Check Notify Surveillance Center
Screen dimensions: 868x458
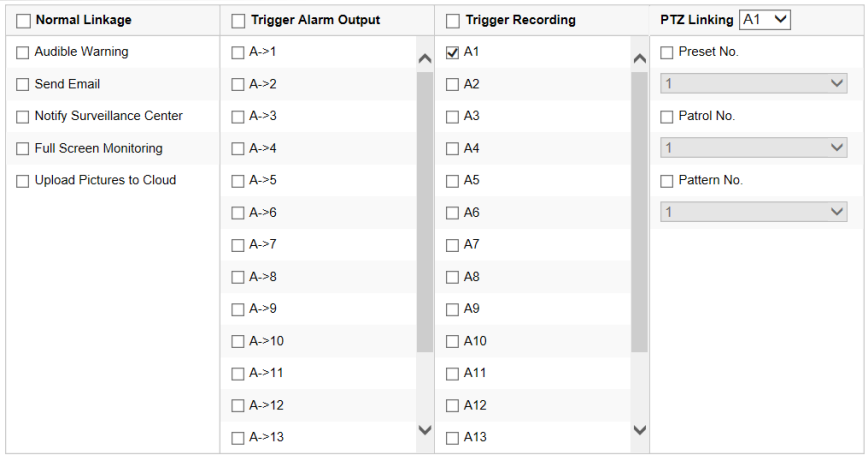(x=23, y=116)
